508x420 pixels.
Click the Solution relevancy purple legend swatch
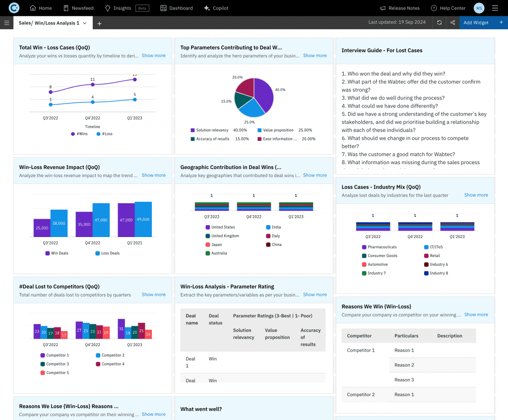(192, 130)
